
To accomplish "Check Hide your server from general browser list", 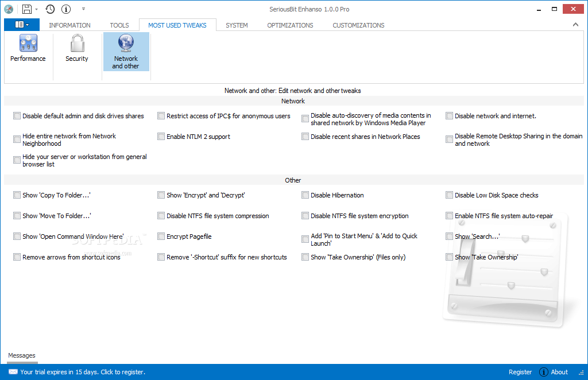I will click(x=17, y=160).
